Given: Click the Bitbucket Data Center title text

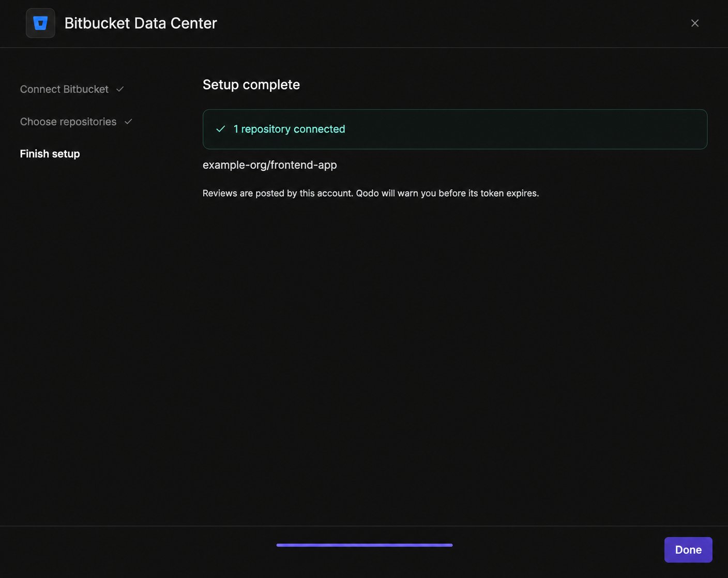Looking at the screenshot, I should (x=141, y=23).
